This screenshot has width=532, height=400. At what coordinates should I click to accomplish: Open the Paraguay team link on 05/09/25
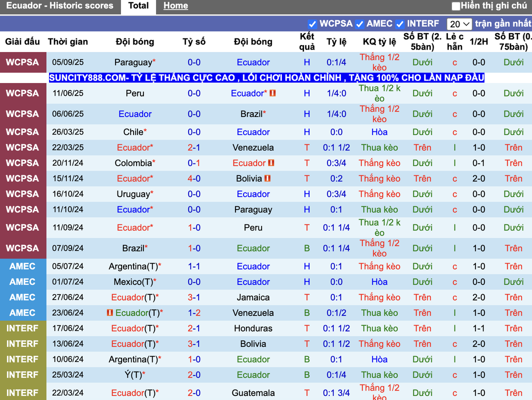tap(133, 62)
